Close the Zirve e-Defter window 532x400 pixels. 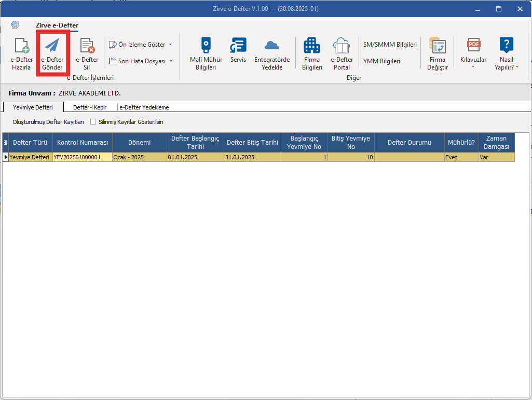coord(520,9)
